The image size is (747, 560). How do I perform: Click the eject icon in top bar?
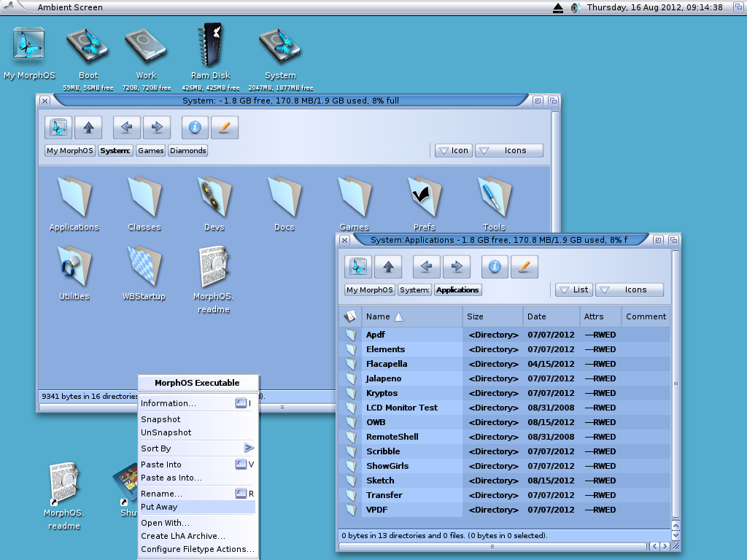(558, 7)
